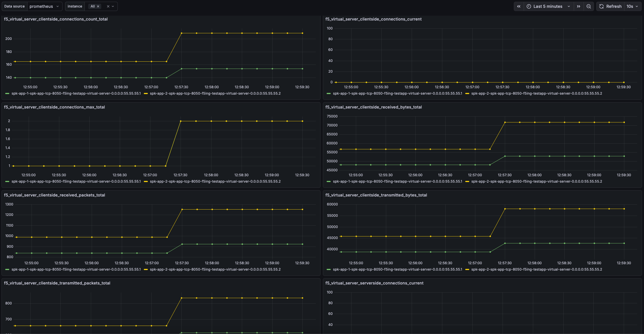Toggle spk-app-1 series in received_packets_total legend
Viewport: 644px width, 334px height.
click(76, 269)
